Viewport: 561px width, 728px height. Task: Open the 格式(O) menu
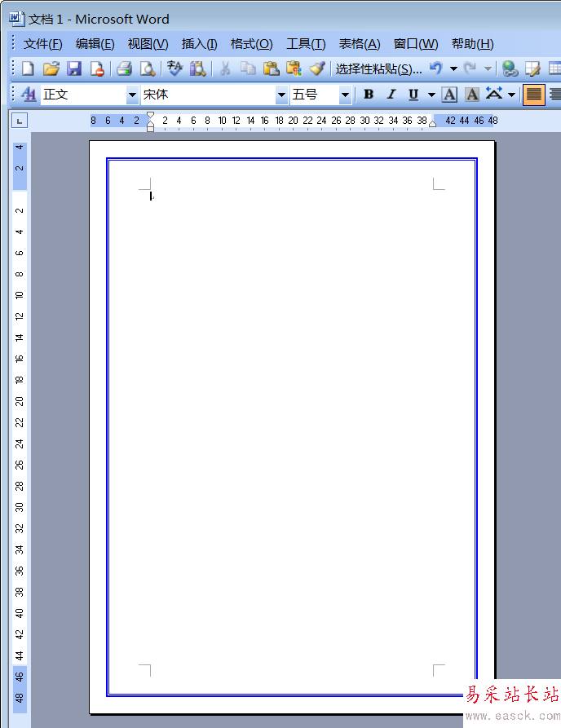point(251,44)
